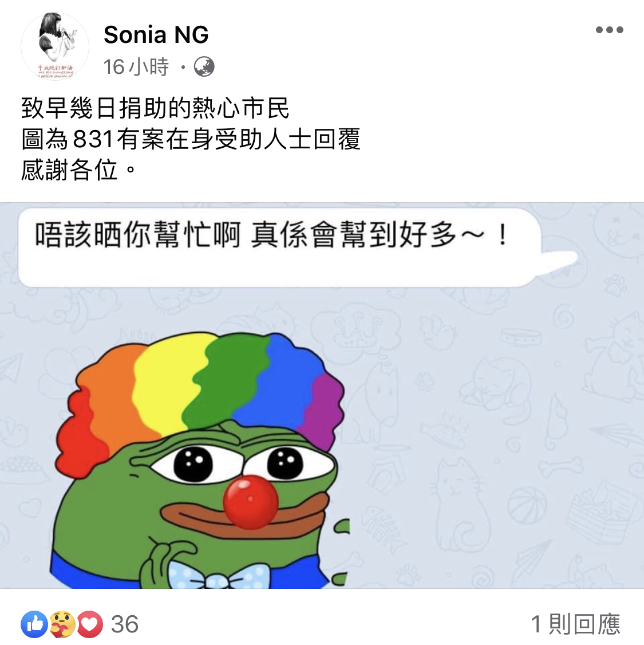Click the globe public privacy icon
Screen dimensions: 644x645
tap(204, 66)
